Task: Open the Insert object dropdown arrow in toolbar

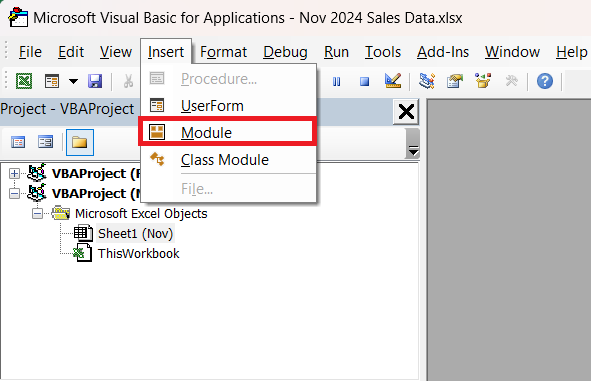Action: [x=73, y=81]
